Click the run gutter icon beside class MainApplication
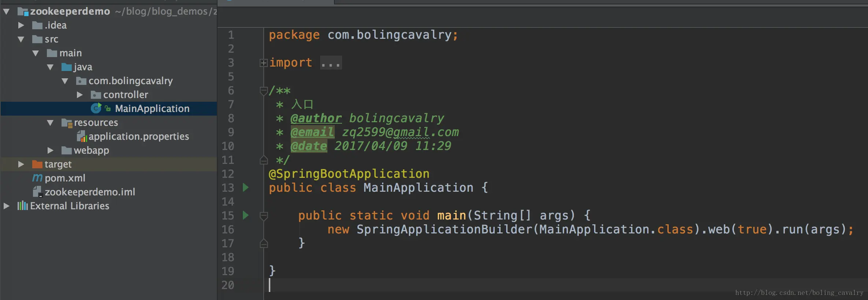 click(x=246, y=188)
